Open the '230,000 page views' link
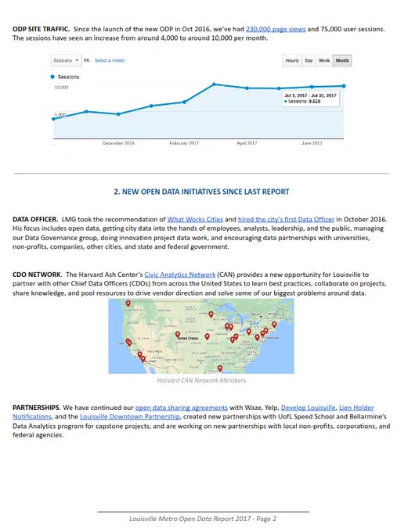The image size is (408, 532). (276, 29)
